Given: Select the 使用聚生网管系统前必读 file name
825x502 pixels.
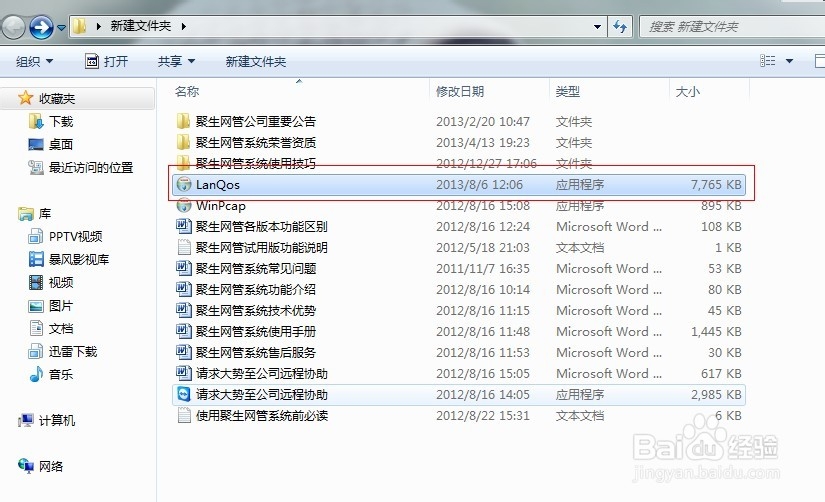Looking at the screenshot, I should (261, 416).
